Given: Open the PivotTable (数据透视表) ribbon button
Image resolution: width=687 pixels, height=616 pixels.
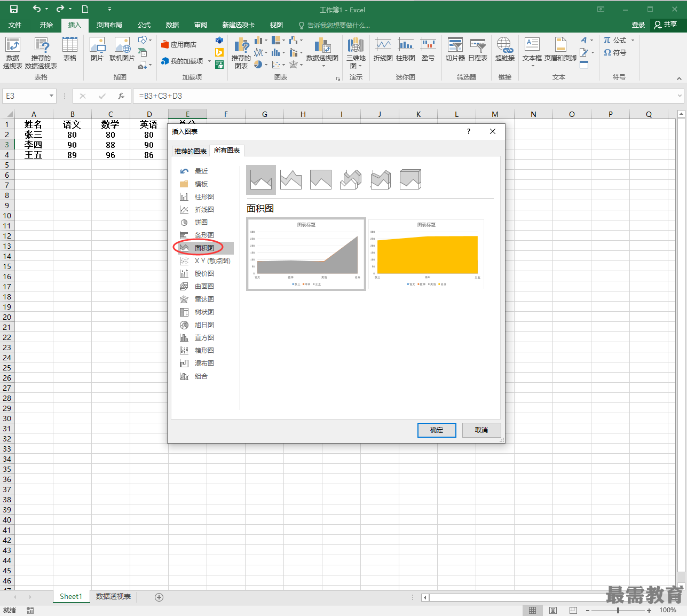Looking at the screenshot, I should point(13,53).
